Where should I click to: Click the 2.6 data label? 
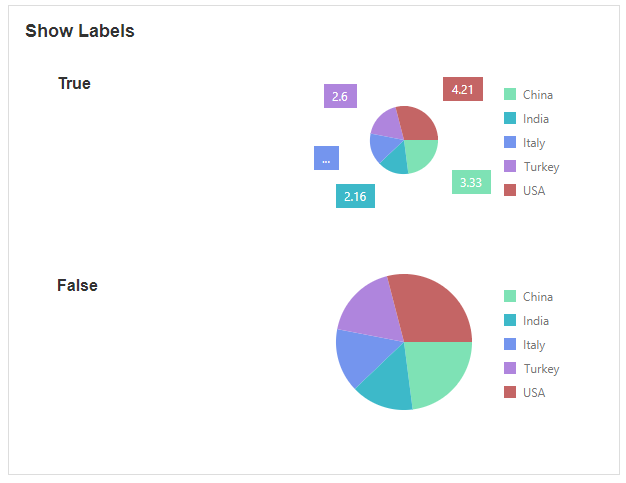point(340,97)
